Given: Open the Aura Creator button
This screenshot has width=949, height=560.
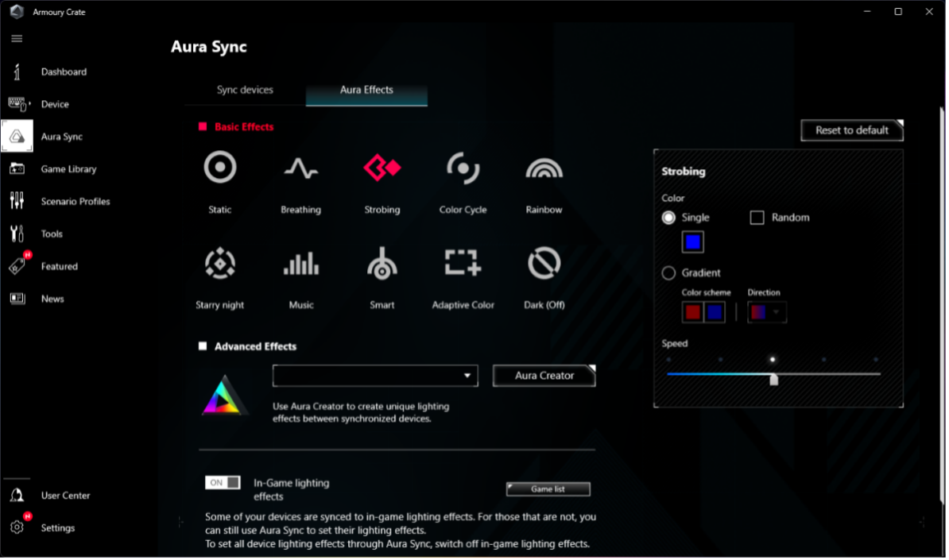Looking at the screenshot, I should [544, 376].
